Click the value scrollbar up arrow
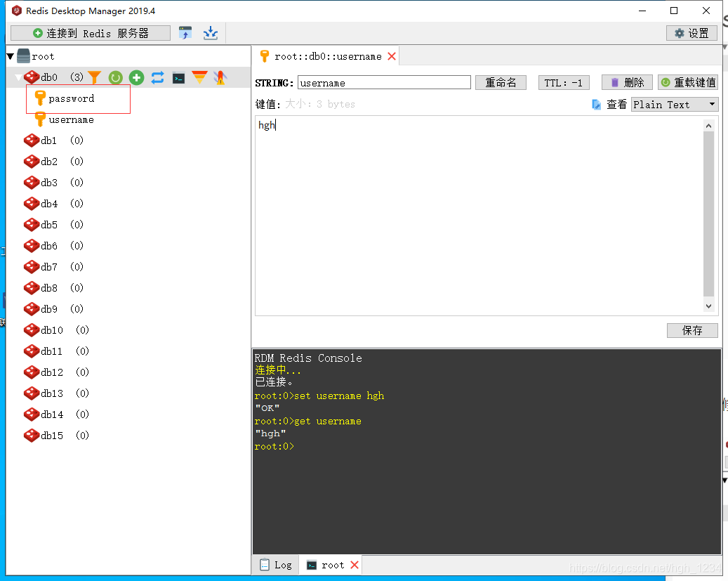728x581 pixels. point(708,126)
